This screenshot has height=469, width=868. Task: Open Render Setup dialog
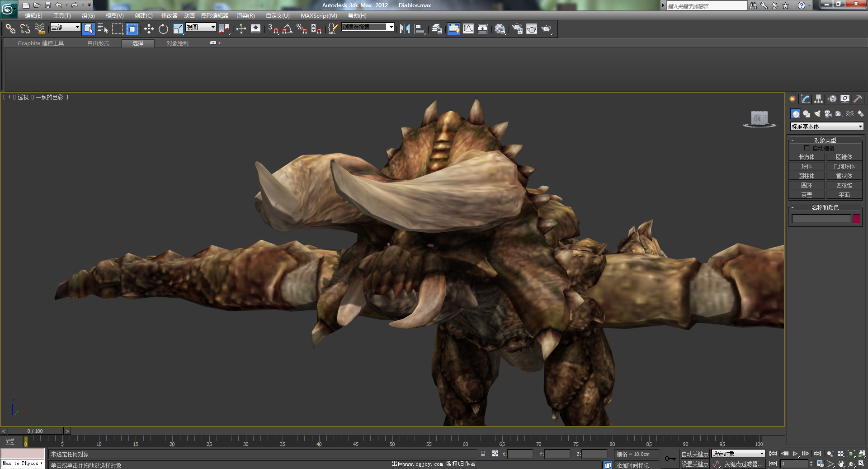tap(517, 29)
